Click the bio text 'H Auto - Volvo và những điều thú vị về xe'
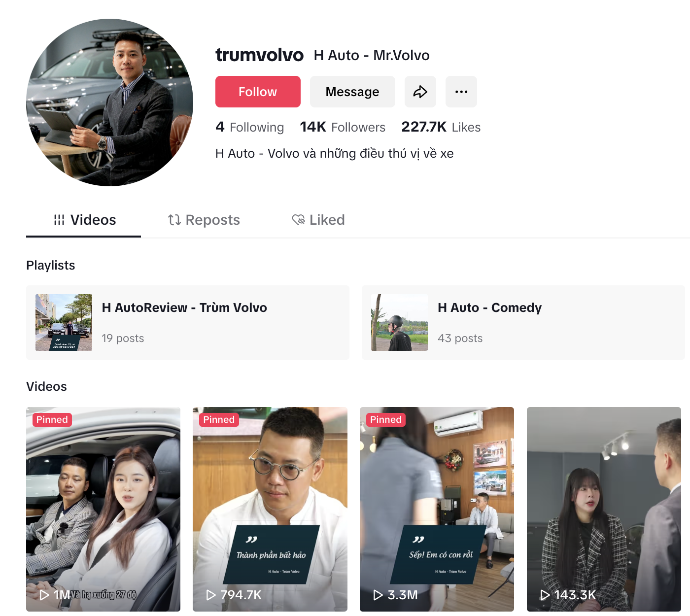 pos(334,153)
